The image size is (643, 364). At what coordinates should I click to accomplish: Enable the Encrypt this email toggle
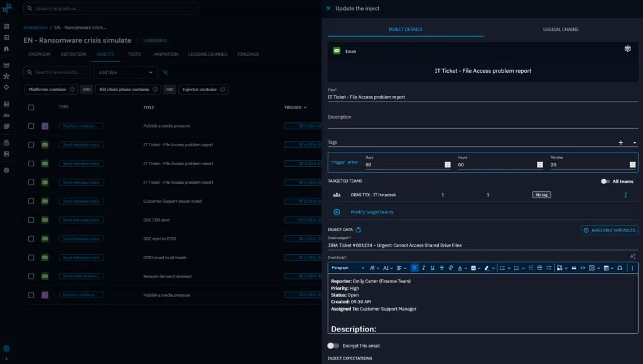tap(333, 346)
